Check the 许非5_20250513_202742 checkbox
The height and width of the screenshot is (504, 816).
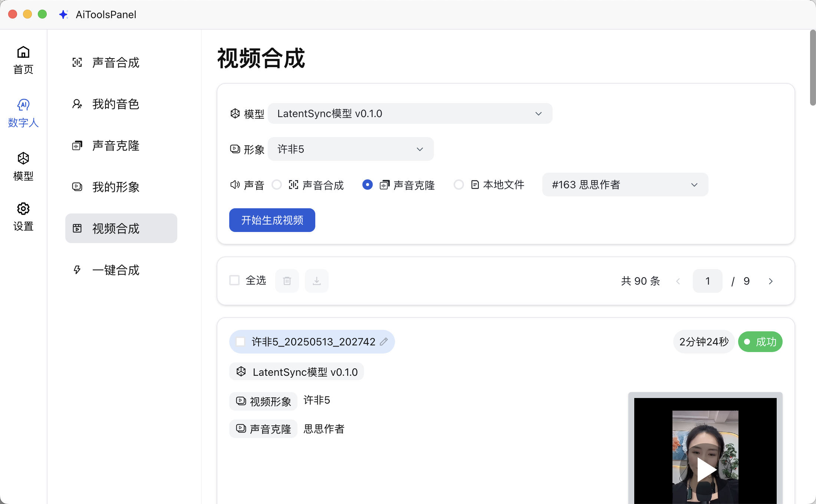tap(240, 342)
